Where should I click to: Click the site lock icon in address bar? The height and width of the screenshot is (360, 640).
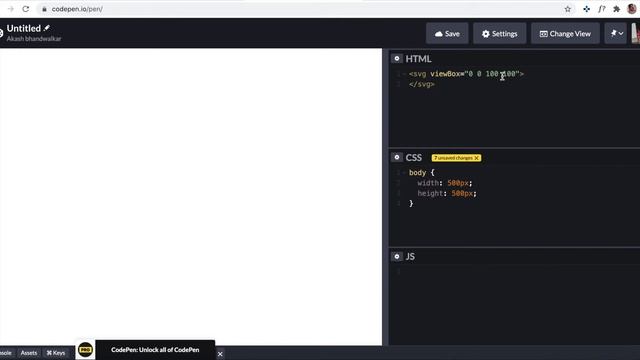click(x=44, y=9)
